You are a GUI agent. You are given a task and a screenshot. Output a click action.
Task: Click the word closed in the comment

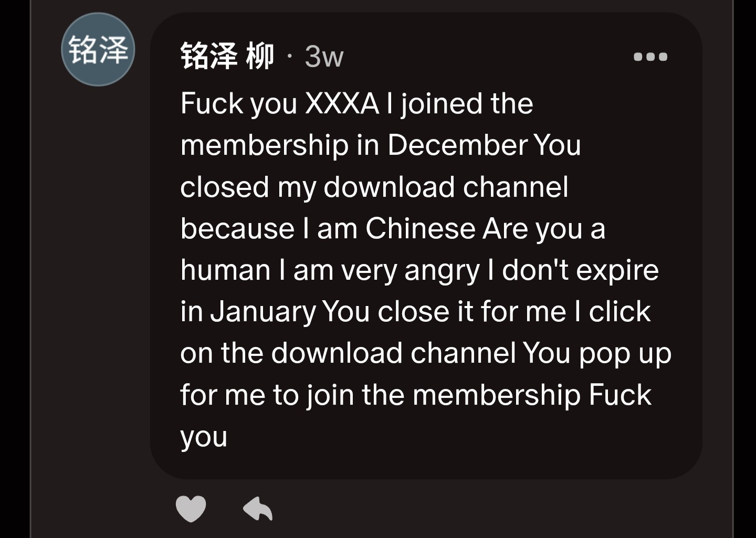(x=224, y=187)
